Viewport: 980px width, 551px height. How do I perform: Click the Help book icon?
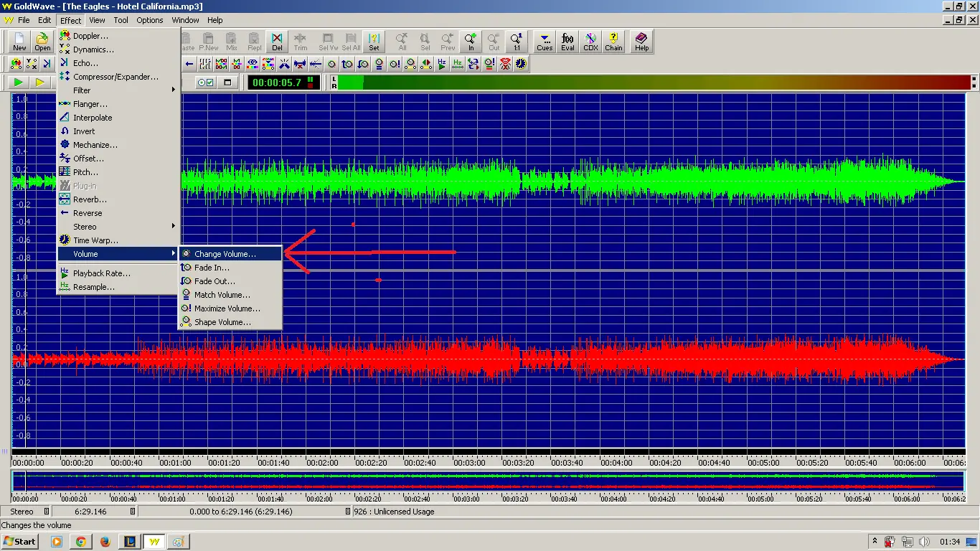(641, 42)
